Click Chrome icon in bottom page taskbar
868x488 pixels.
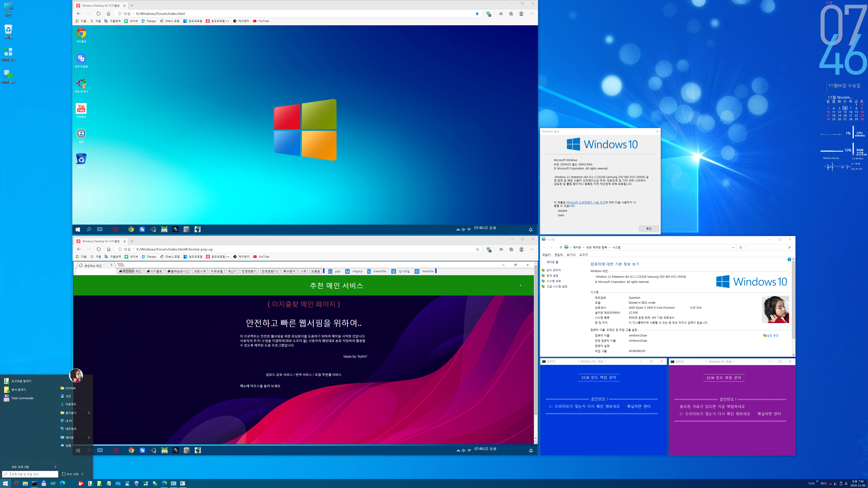point(131,450)
